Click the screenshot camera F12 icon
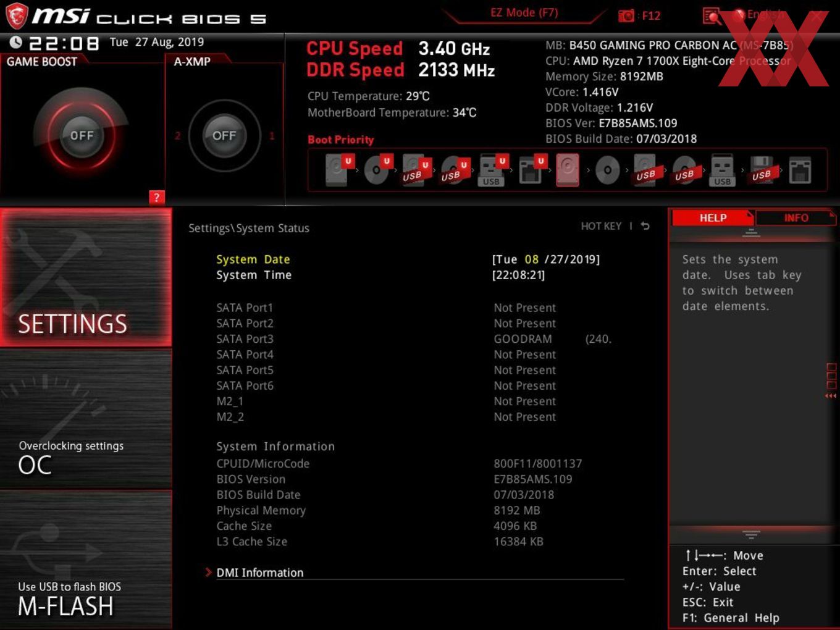Viewport: 840px width, 630px height. [626, 16]
